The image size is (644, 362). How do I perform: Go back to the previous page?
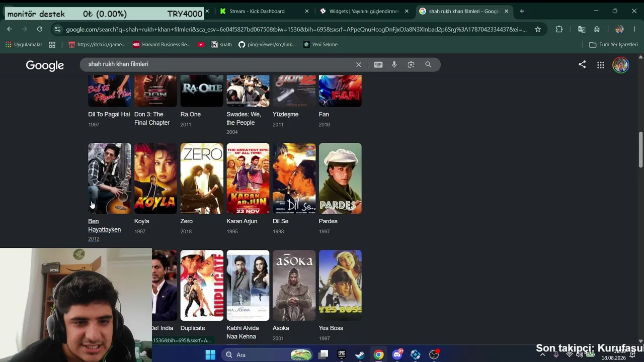point(10,29)
